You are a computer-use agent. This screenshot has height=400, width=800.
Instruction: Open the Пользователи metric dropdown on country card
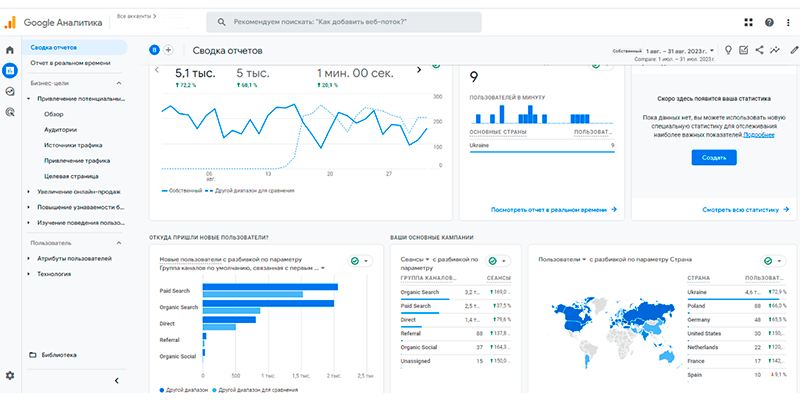(562, 259)
